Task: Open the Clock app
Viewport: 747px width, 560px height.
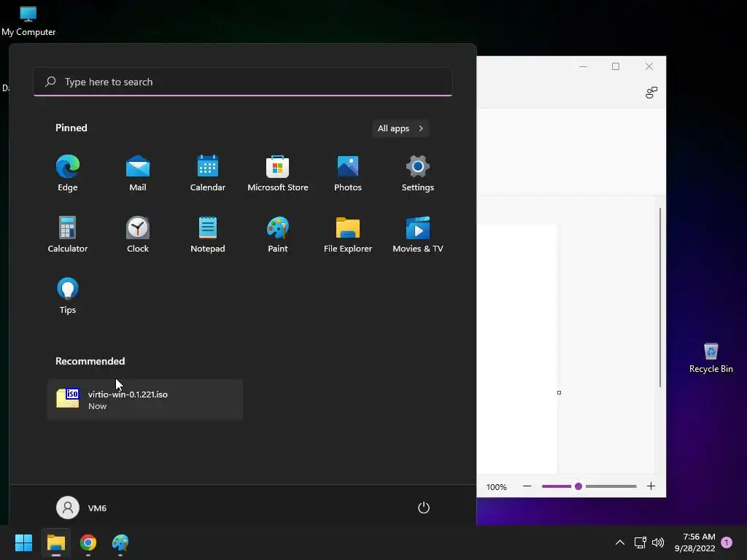Action: pyautogui.click(x=138, y=234)
